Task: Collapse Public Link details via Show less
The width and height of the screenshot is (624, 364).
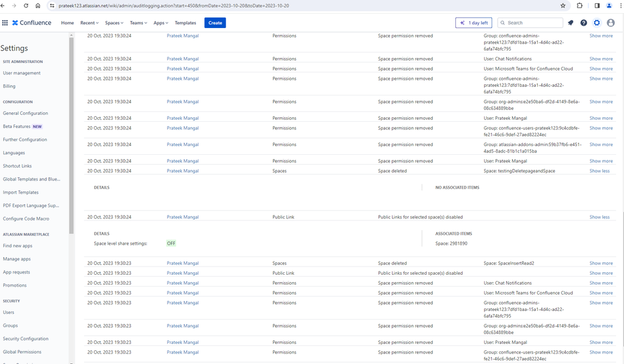Action: click(599, 217)
